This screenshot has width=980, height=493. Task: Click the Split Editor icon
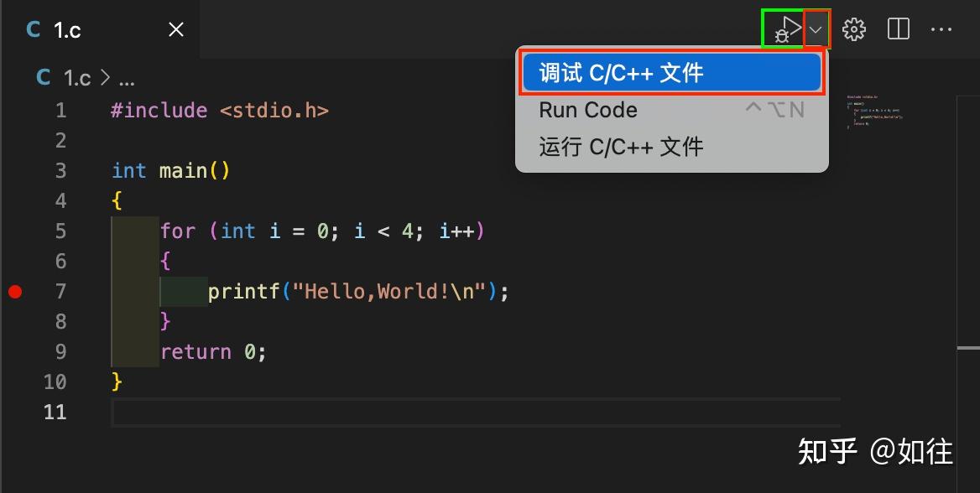[897, 29]
